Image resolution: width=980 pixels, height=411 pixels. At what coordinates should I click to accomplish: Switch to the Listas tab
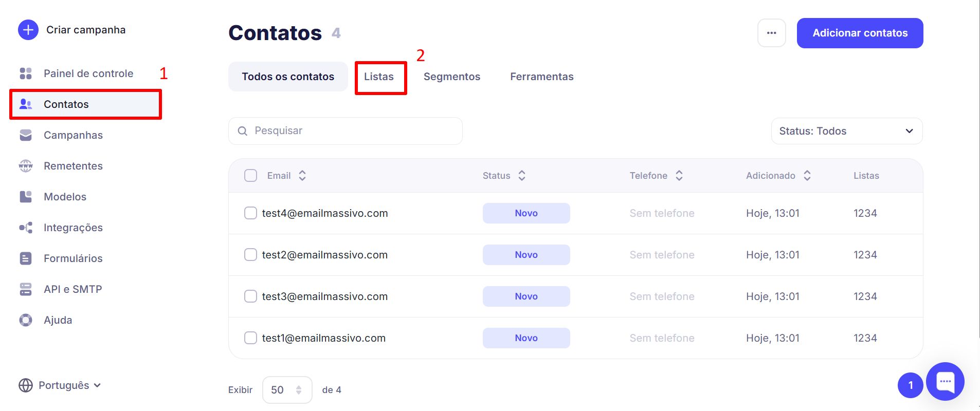click(x=379, y=77)
